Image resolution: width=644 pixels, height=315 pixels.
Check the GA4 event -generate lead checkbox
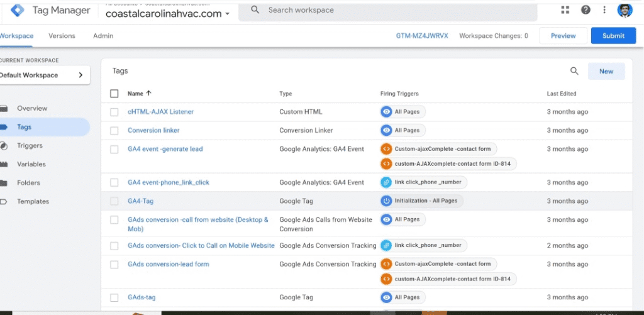pos(114,150)
